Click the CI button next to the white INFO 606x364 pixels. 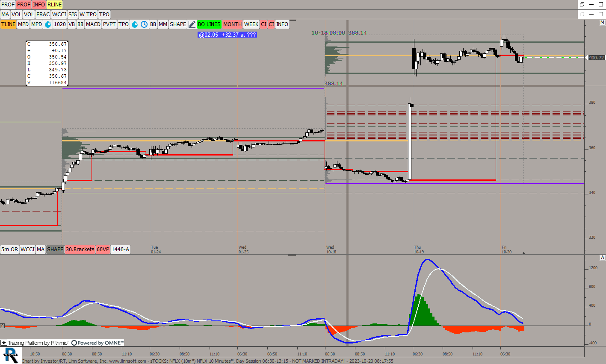pos(272,24)
